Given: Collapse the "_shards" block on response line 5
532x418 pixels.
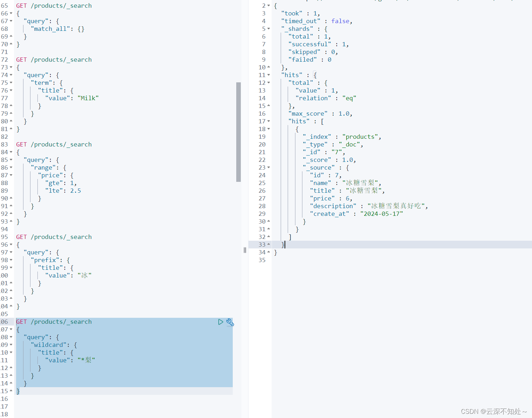Looking at the screenshot, I should tap(268, 29).
